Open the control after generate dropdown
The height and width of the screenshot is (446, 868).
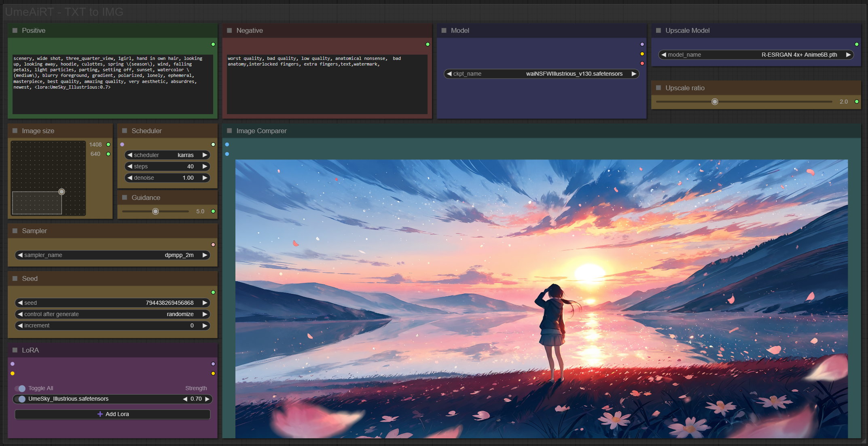tap(112, 314)
